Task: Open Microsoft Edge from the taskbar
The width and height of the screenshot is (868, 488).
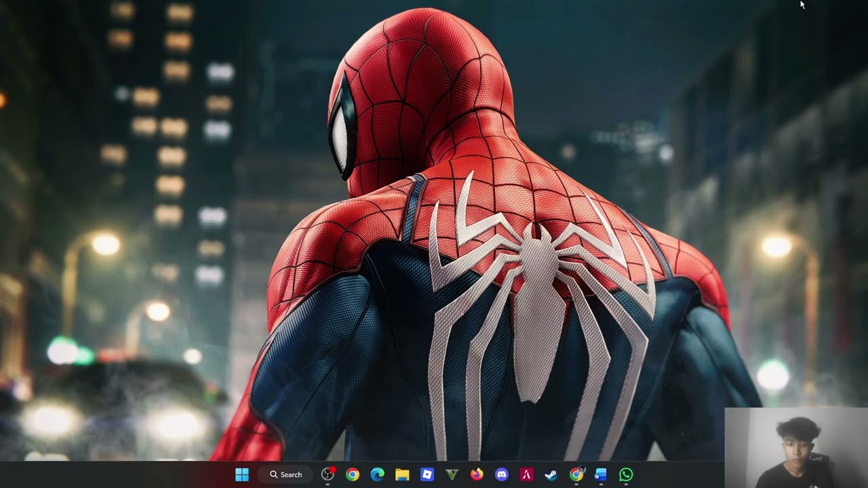Action: (x=378, y=474)
